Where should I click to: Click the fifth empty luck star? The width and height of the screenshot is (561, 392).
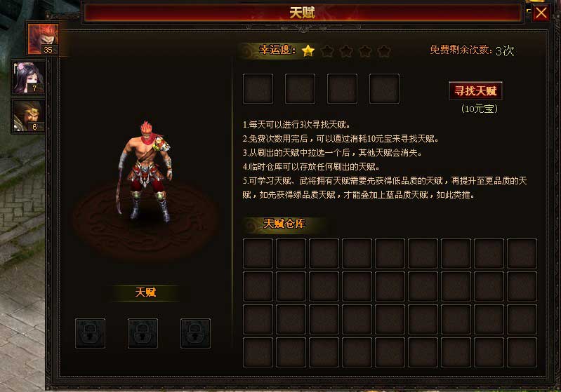[384, 51]
